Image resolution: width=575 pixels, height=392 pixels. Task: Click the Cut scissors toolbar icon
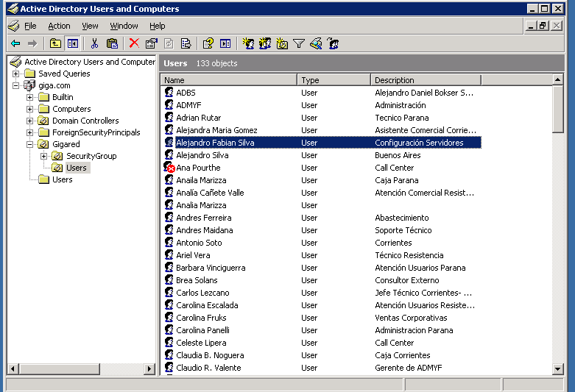pos(95,43)
